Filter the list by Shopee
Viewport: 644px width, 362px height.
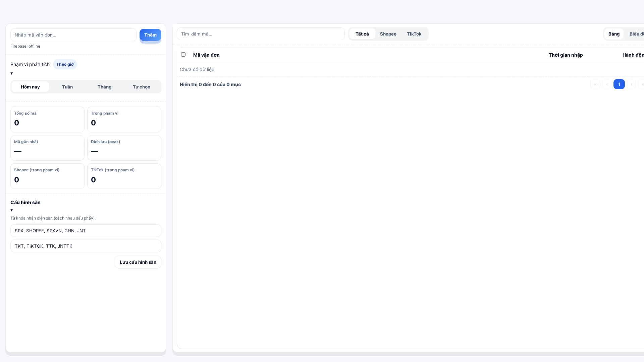tap(388, 34)
